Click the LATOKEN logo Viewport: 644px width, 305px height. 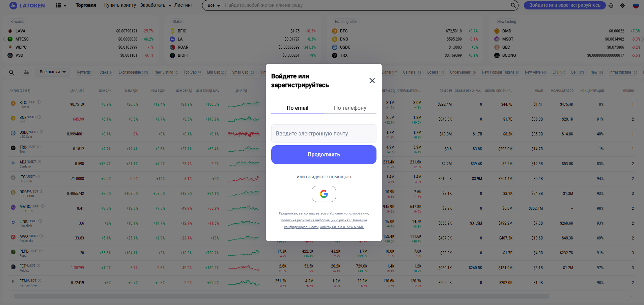(27, 5)
